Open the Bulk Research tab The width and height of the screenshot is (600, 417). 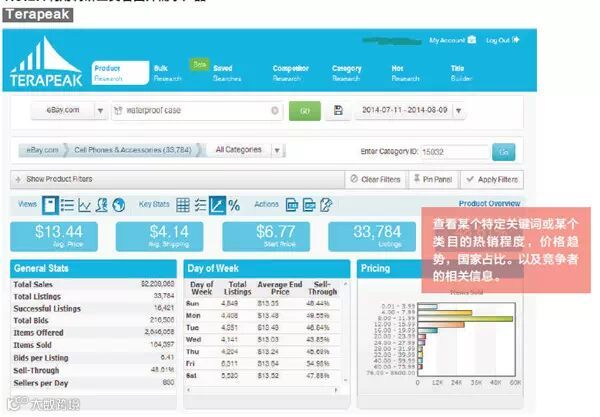pyautogui.click(x=167, y=73)
